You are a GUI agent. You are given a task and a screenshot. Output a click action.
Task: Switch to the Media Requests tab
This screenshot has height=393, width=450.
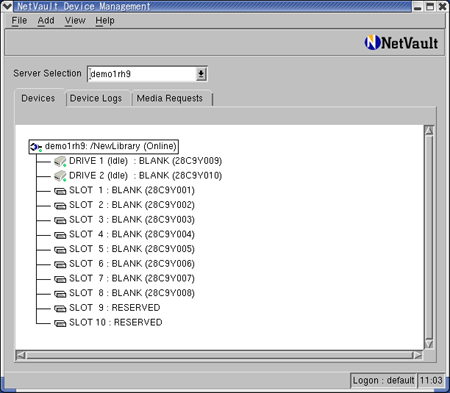[x=170, y=98]
